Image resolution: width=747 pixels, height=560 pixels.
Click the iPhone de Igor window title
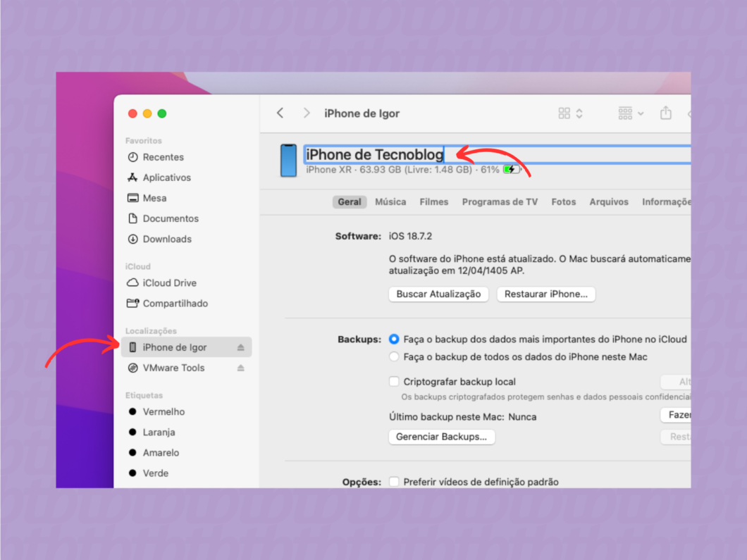click(362, 113)
